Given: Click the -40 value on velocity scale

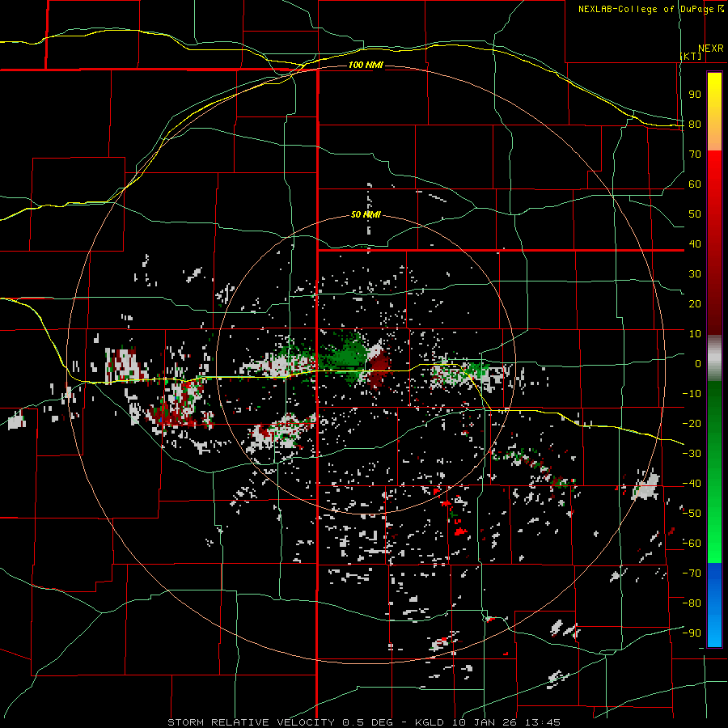Looking at the screenshot, I should pyautogui.click(x=692, y=484).
